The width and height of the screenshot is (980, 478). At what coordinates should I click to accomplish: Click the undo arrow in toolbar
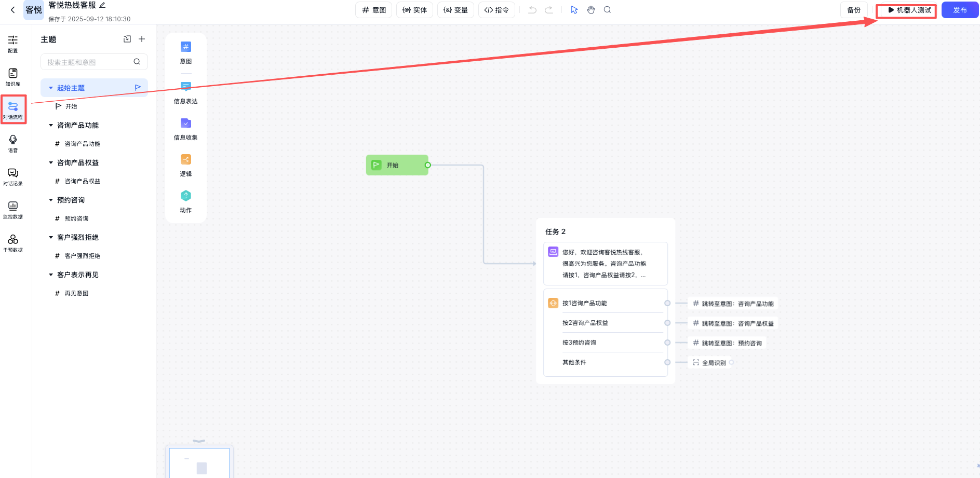coord(532,10)
